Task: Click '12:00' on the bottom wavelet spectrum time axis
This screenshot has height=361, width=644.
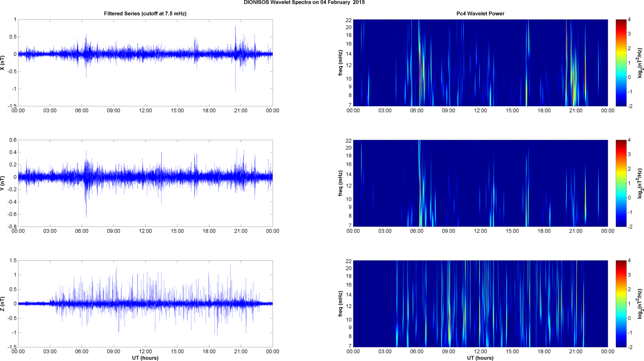Action: point(480,352)
